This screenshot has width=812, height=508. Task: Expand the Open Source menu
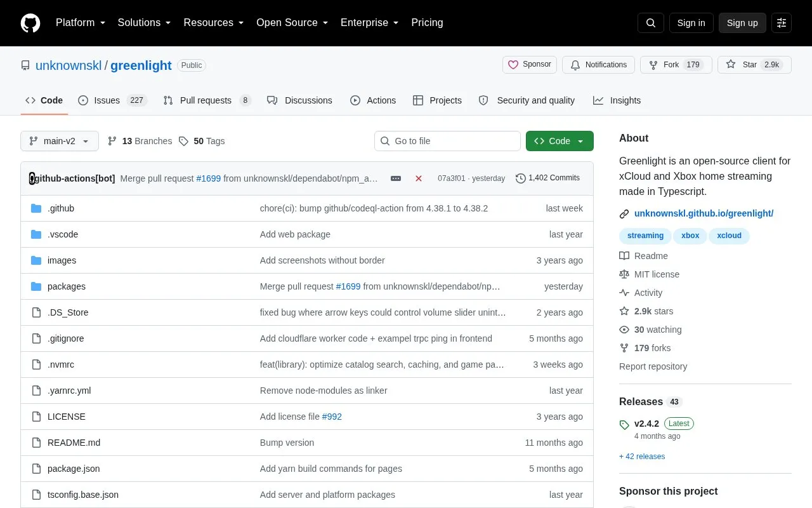pyautogui.click(x=292, y=23)
